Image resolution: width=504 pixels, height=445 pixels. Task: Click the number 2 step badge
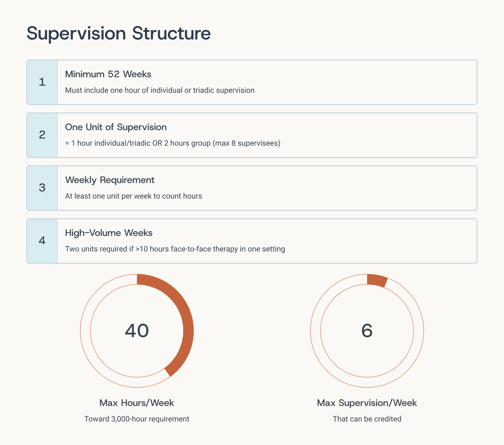click(x=42, y=135)
